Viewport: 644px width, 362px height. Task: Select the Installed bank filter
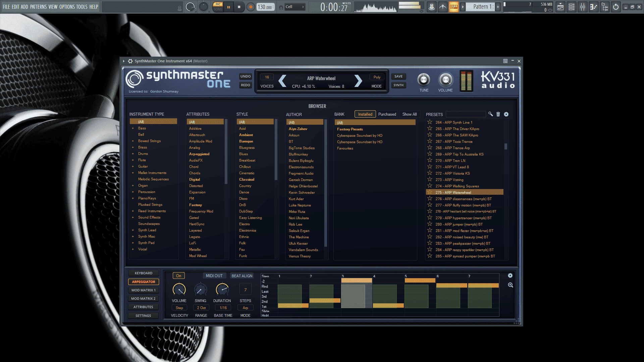point(365,114)
